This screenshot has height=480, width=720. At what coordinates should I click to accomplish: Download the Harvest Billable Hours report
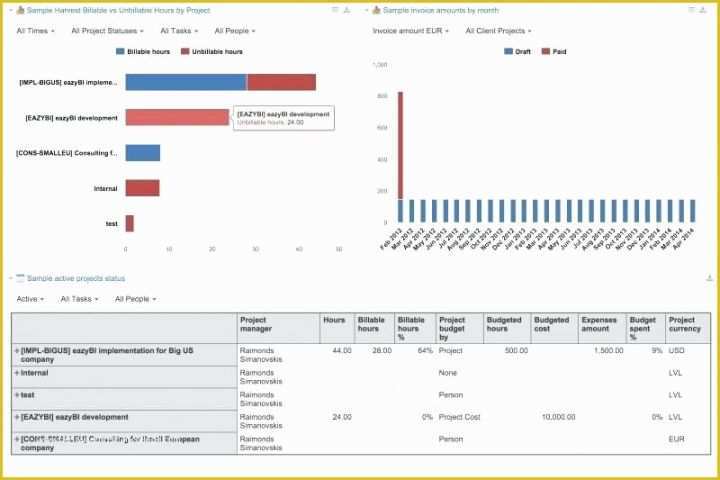click(346, 10)
